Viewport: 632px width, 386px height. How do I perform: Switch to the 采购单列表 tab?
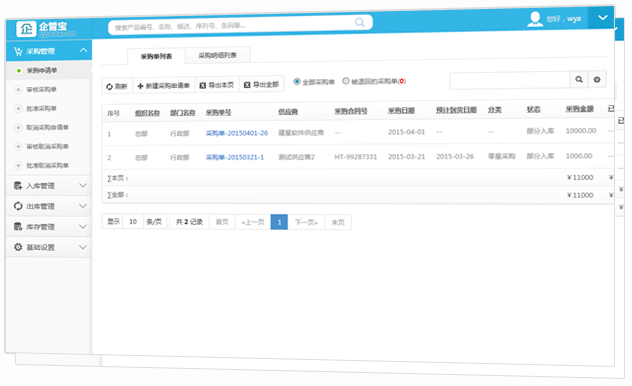[x=156, y=56]
